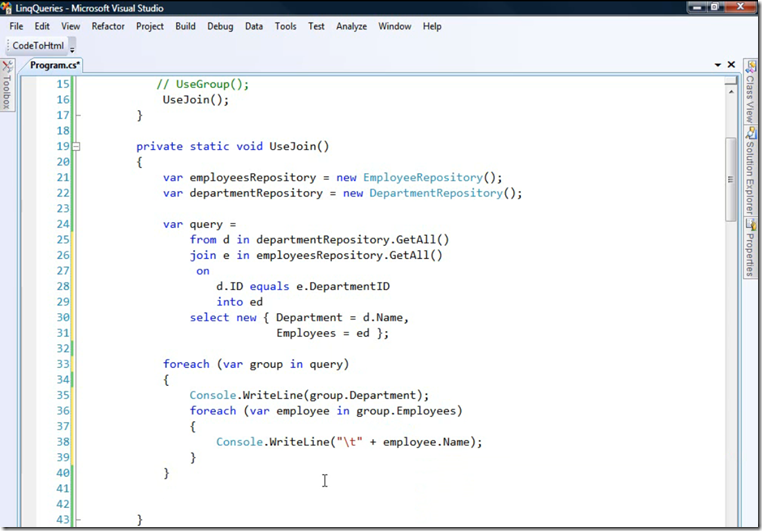Screen dimensions: 762x531
Task: Open the active files dropdown arrow
Action: coord(718,65)
